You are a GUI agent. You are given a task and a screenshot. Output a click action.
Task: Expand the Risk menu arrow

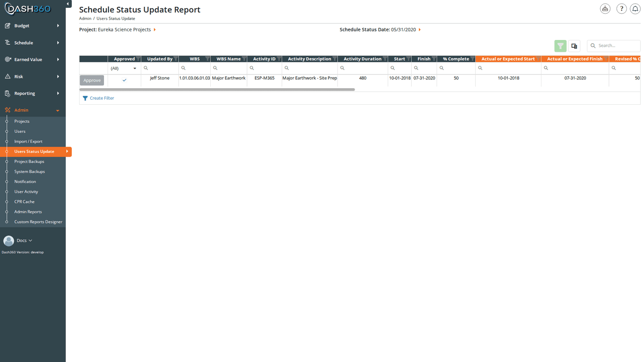point(58,76)
